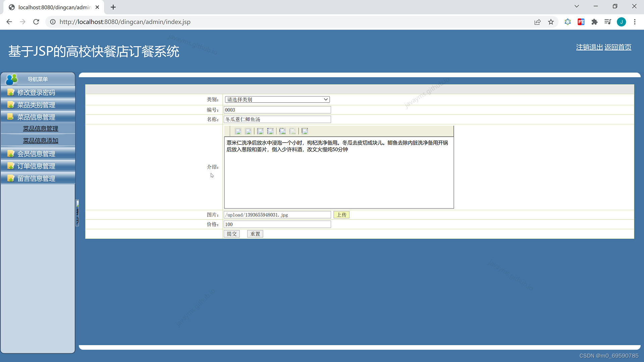Click the sidebar collapse handle
This screenshot has width=644, height=362.
click(77, 213)
